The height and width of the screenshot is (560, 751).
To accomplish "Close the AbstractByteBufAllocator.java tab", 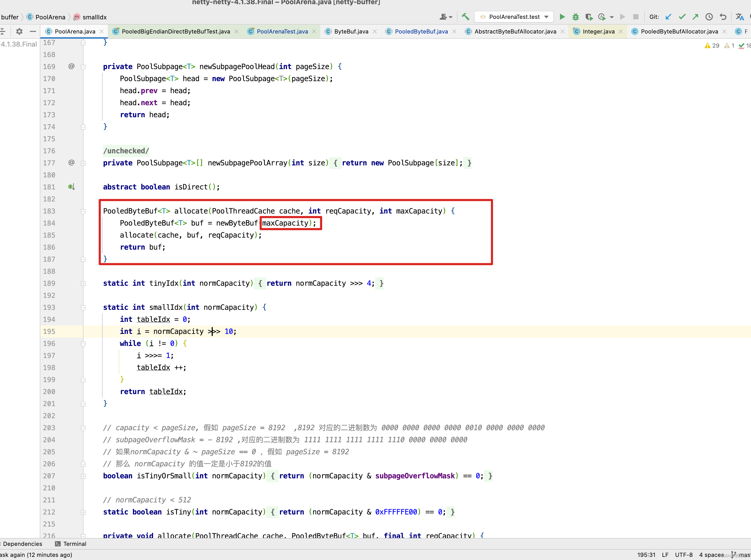I will point(563,31).
